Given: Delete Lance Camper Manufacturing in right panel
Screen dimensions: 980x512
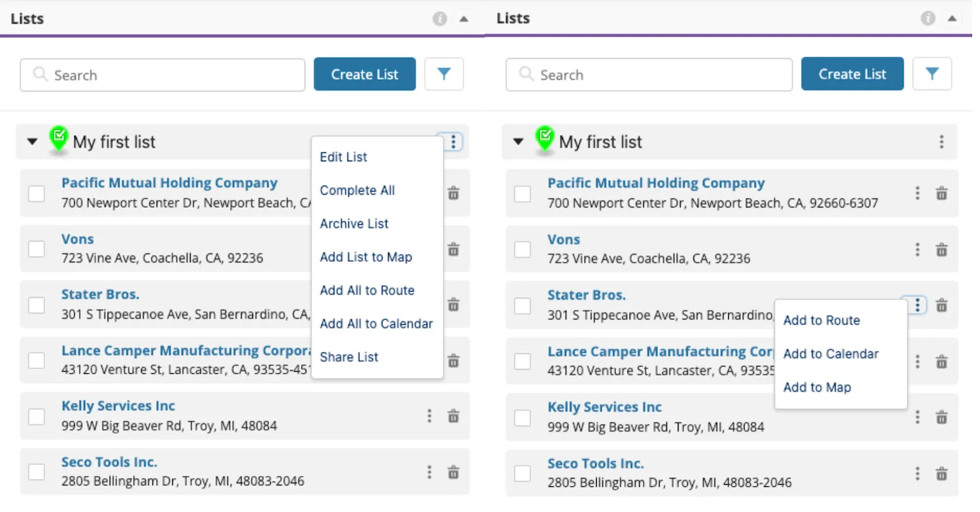Looking at the screenshot, I should [942, 361].
